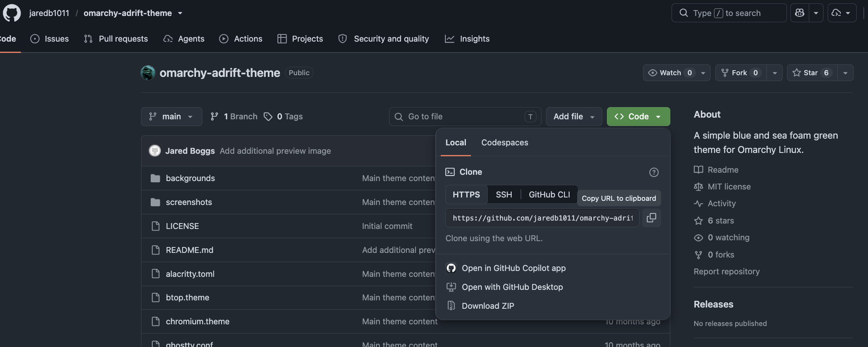Click the Copilot chat icon in header
Image resolution: width=868 pixels, height=347 pixels.
[x=800, y=13]
